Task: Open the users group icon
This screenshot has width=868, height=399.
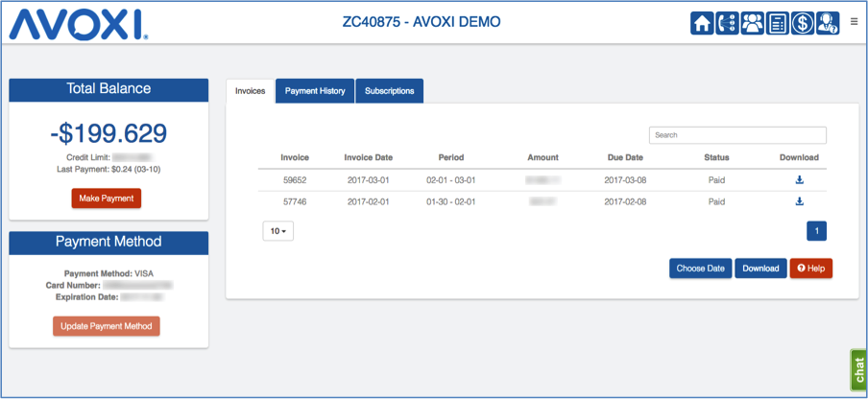Action: [753, 24]
